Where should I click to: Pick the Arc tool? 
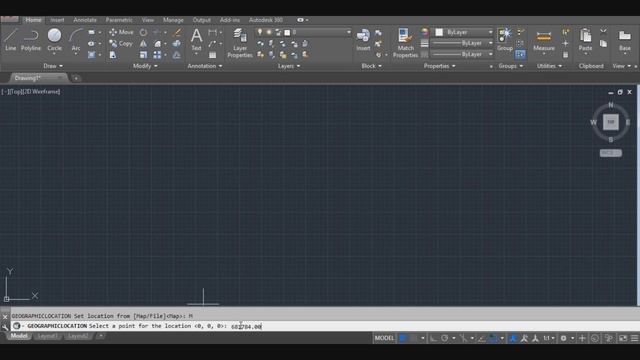click(76, 40)
